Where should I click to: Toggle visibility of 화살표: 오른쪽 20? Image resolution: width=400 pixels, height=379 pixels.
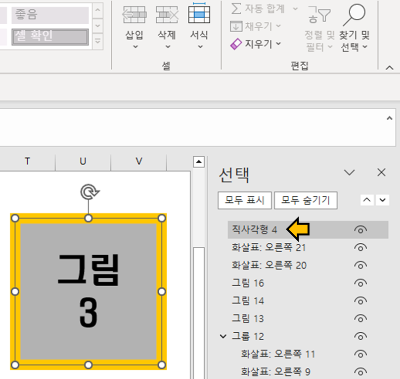[361, 265]
